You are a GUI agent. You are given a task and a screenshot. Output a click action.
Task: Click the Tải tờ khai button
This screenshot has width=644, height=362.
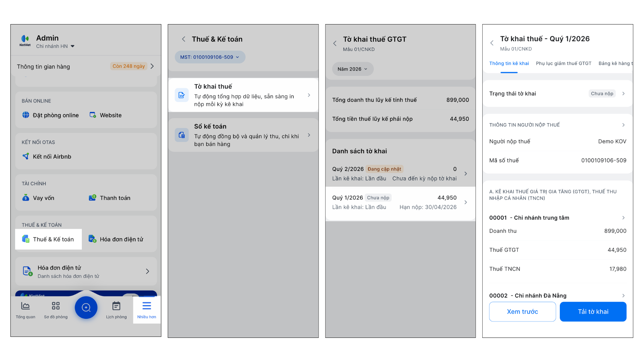click(593, 312)
